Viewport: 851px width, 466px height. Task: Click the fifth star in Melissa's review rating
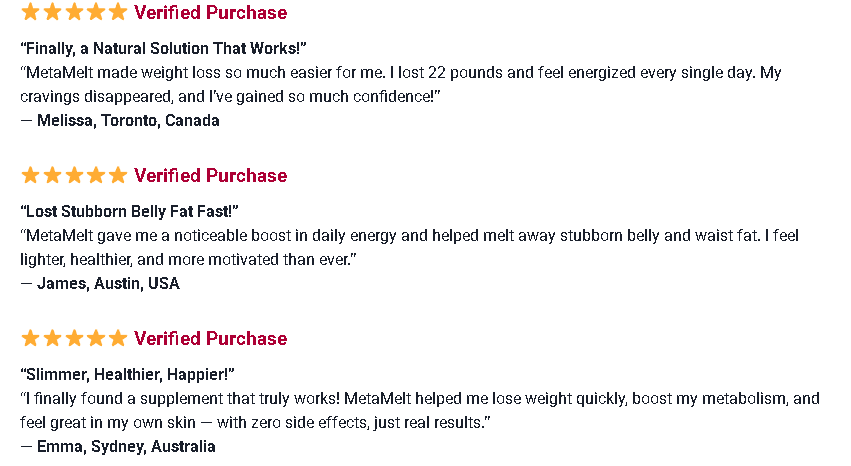118,13
